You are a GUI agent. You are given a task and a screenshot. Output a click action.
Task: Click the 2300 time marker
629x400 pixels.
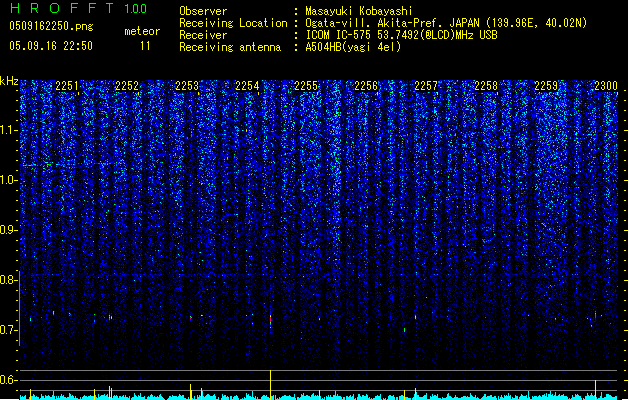606,86
